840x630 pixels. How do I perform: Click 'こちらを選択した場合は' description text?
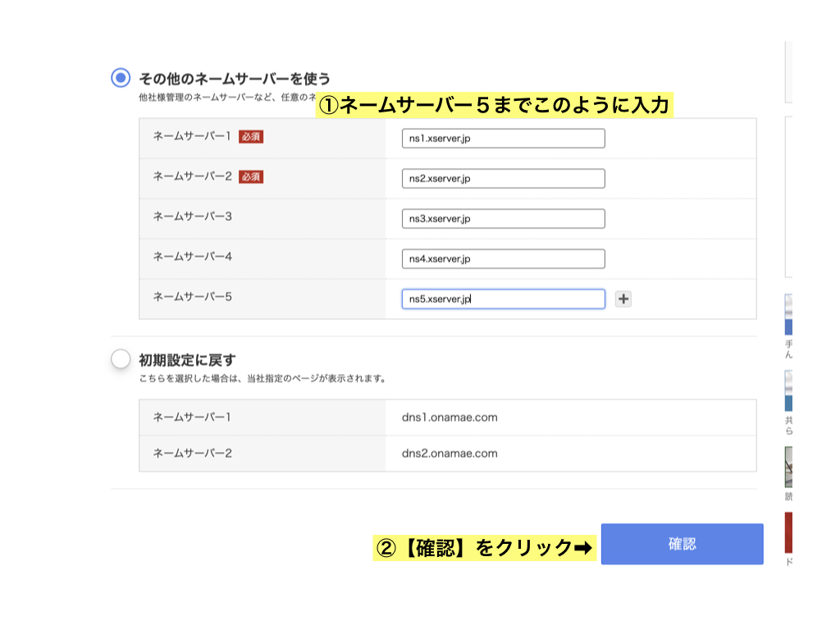262,378
